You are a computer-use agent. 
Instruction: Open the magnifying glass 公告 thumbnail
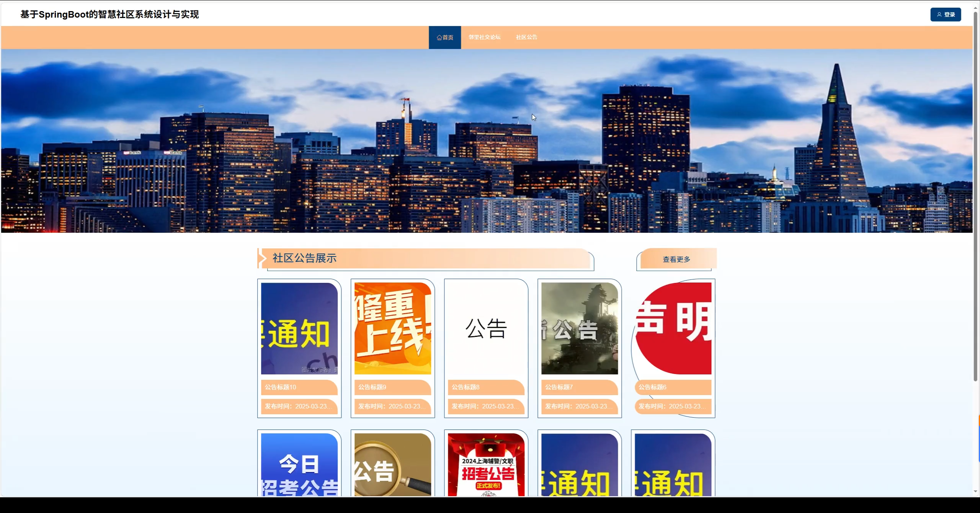tap(392, 465)
